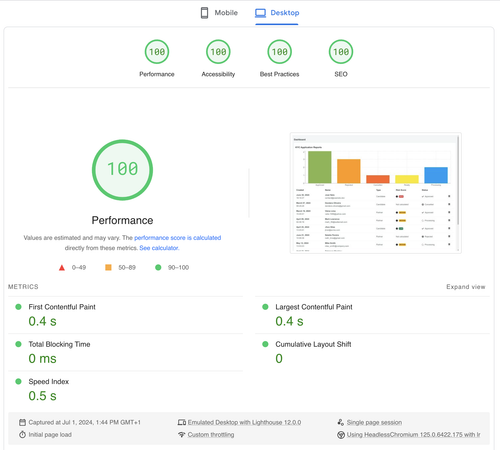Click the First Contentful Paint metric
Image resolution: width=500 pixels, height=450 pixels.
[62, 307]
